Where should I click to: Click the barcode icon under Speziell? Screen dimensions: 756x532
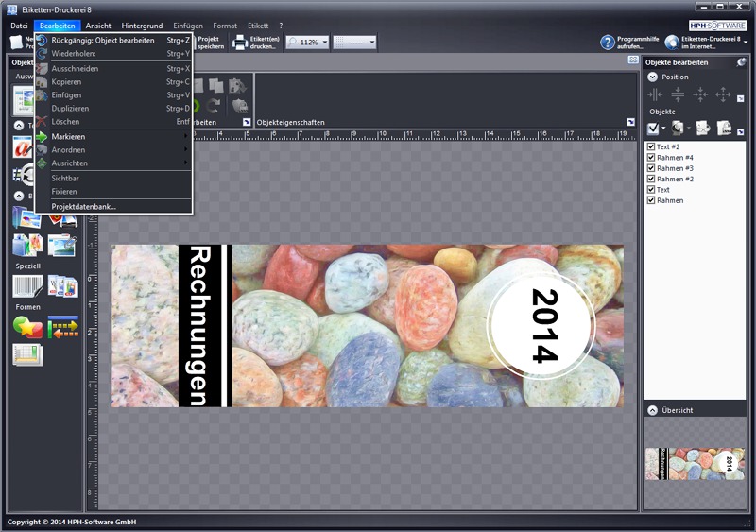26,284
